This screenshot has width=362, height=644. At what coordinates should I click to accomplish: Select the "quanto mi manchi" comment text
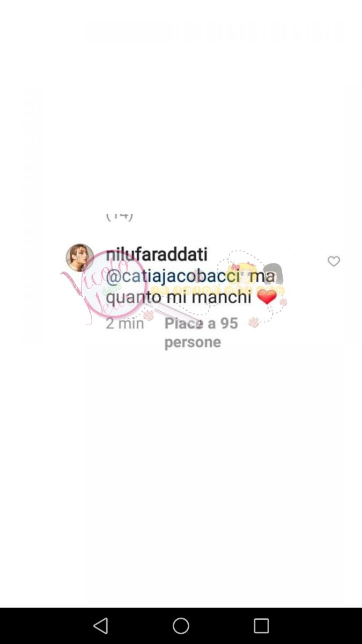tap(179, 297)
